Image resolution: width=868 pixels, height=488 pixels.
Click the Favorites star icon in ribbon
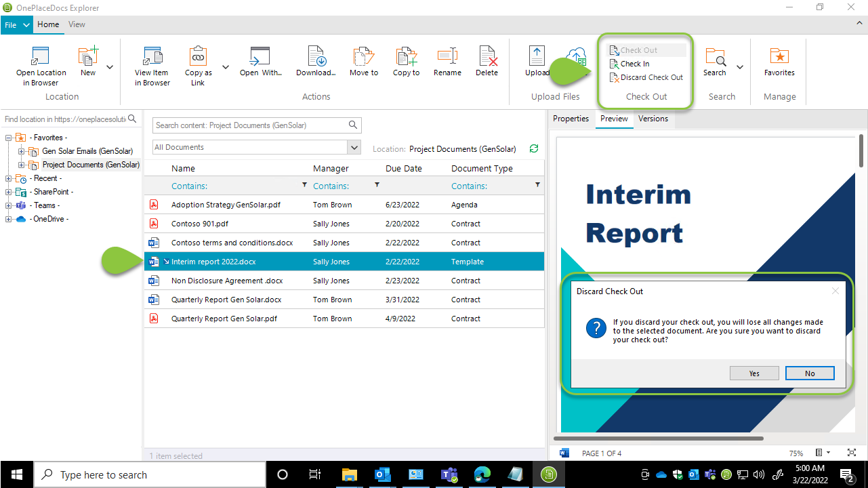[779, 56]
